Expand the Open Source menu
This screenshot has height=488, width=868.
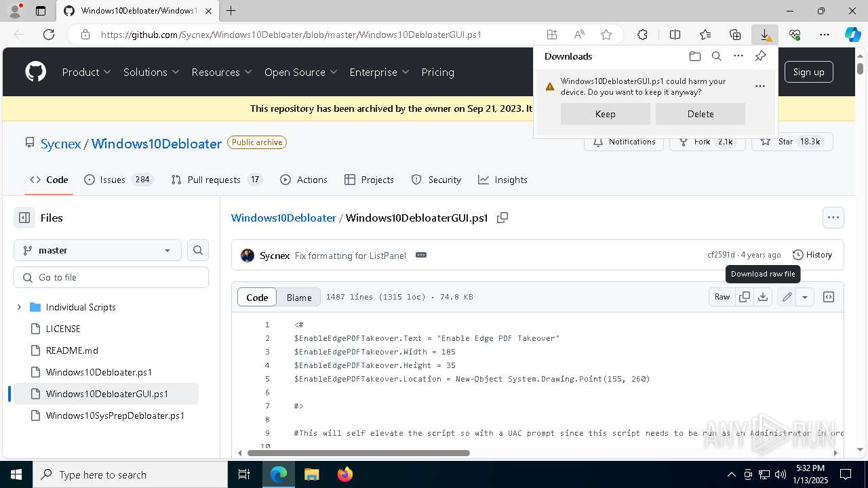(300, 72)
